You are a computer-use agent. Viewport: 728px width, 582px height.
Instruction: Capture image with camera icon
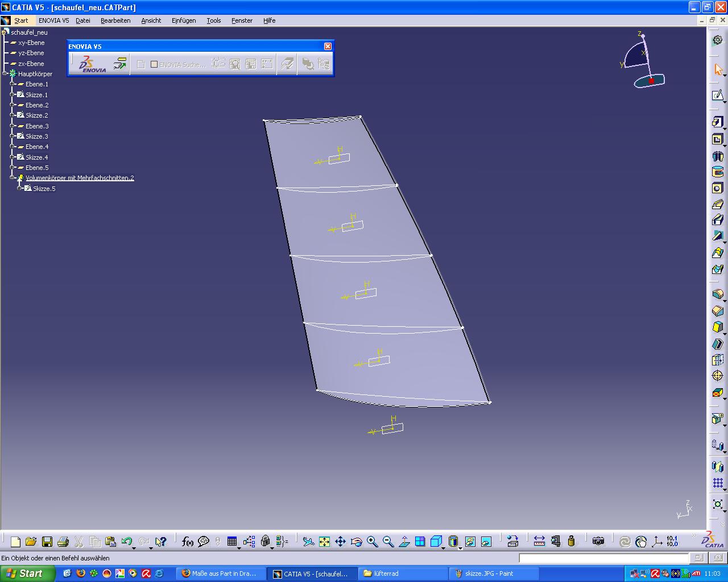tap(598, 542)
